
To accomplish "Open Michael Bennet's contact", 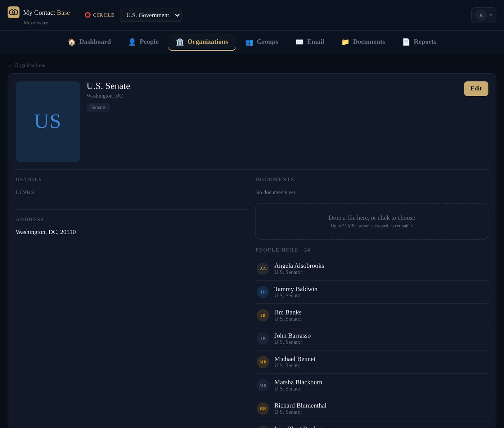I will coord(372,362).
